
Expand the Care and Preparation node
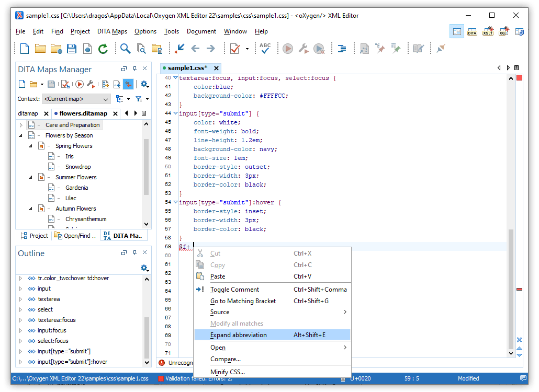[20, 125]
